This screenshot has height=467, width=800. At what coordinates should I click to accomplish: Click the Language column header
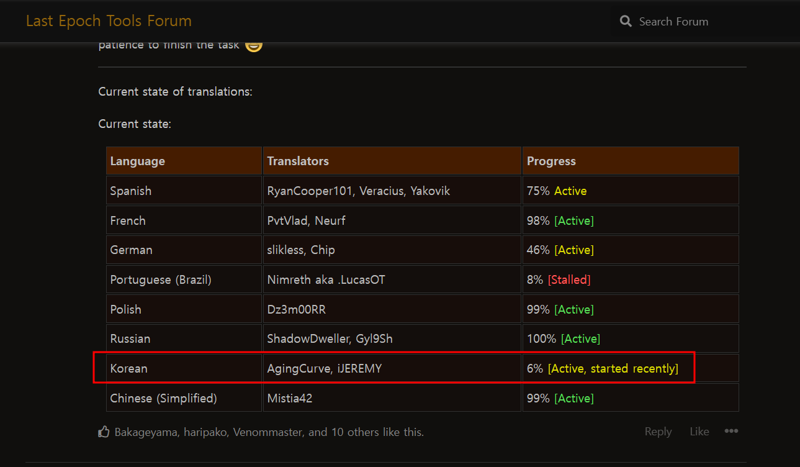tap(138, 161)
